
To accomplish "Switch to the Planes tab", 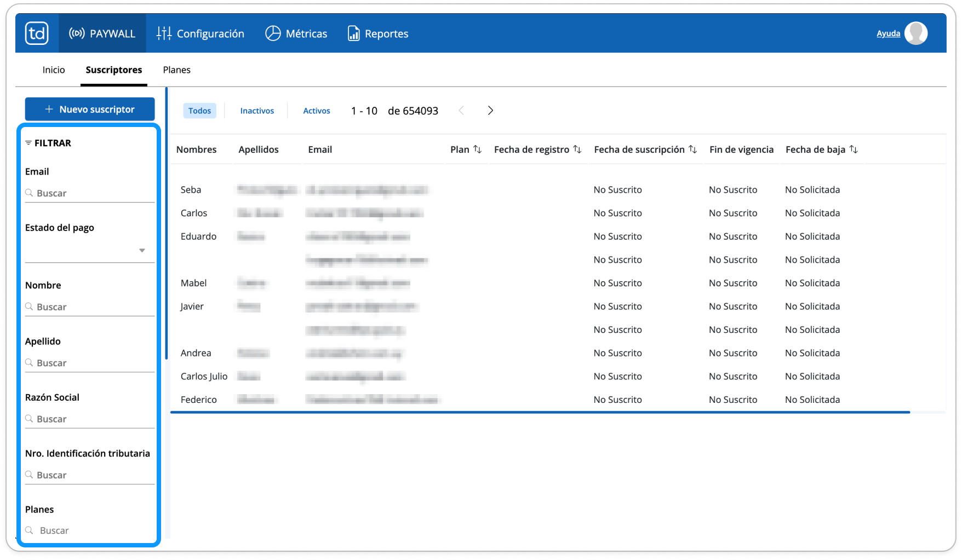I will pos(176,70).
